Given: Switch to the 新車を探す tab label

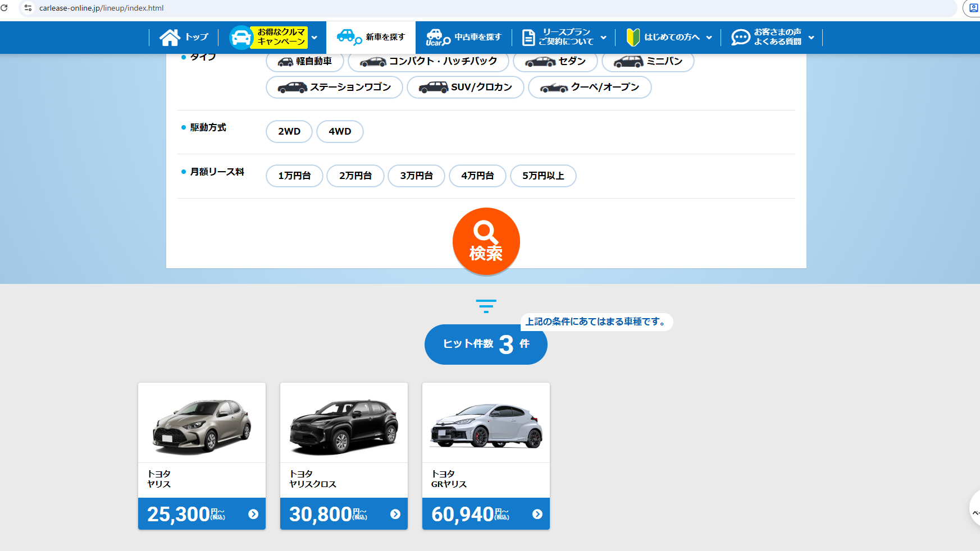Looking at the screenshot, I should pos(385,37).
